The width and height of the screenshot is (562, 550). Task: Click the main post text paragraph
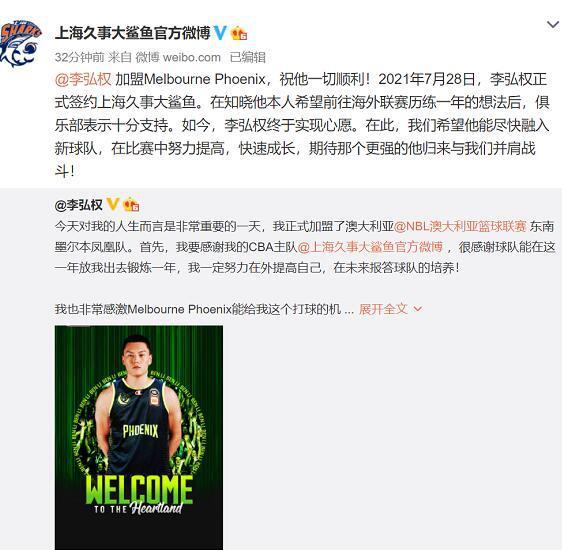point(302,125)
